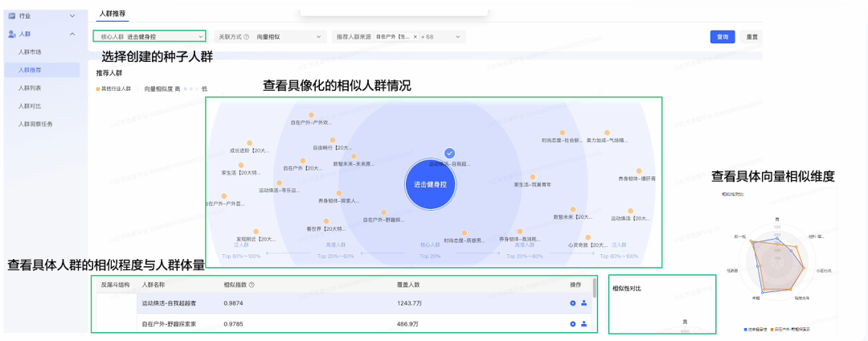Click the plus icon for 自在户外-野趣探索家 row
This screenshot has width=868, height=341.
point(573,323)
